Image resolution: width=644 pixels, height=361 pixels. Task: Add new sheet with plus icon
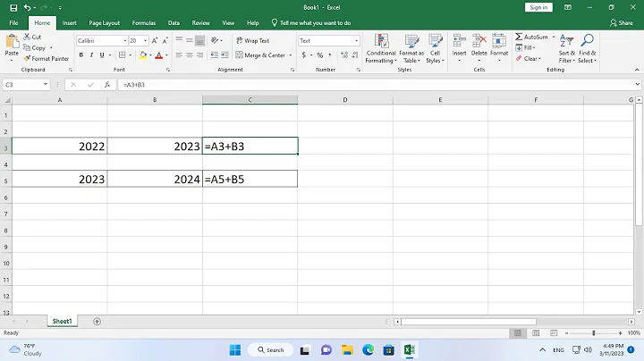coord(97,321)
